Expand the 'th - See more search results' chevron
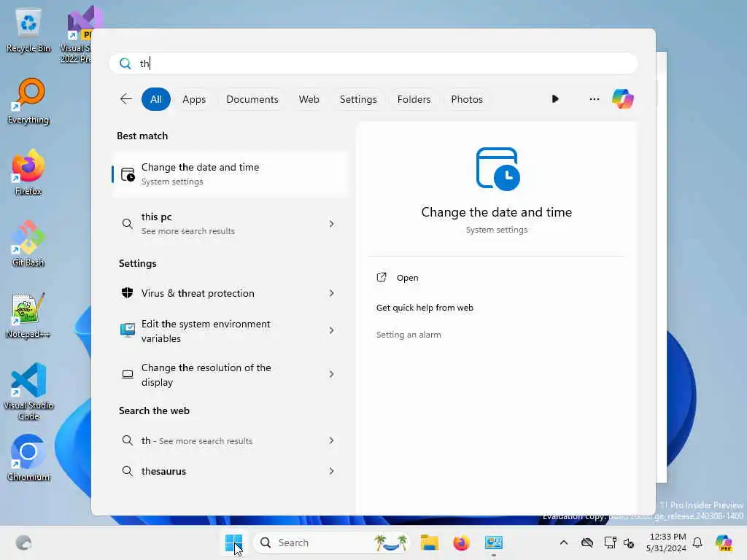The image size is (747, 560). click(x=332, y=440)
